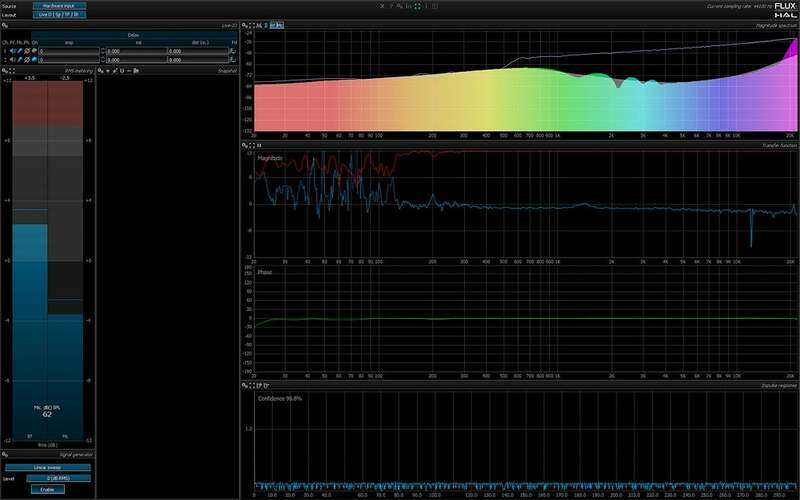
Task: Select the highlighted mode tab in spectrum toolbar
Action: click(278, 24)
